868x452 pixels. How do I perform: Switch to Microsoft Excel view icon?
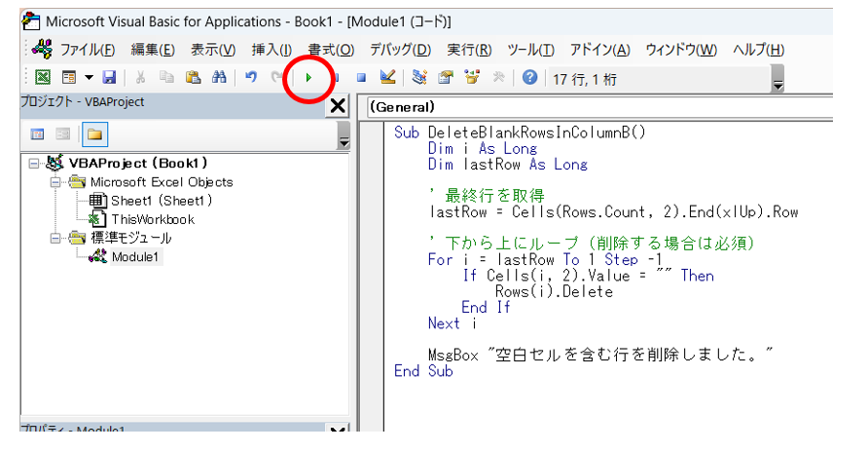[x=43, y=78]
